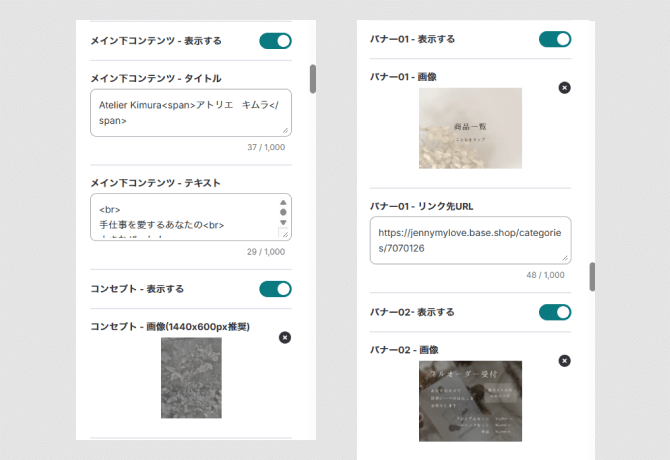Click the タイトル textarea resize handle
Viewport: 670px width, 460px height.
[x=285, y=129]
